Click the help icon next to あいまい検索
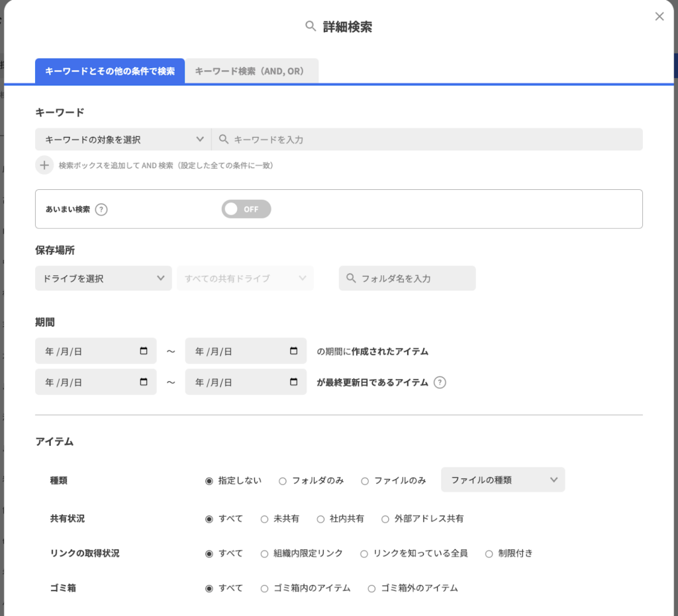This screenshot has height=616, width=678. point(101,210)
